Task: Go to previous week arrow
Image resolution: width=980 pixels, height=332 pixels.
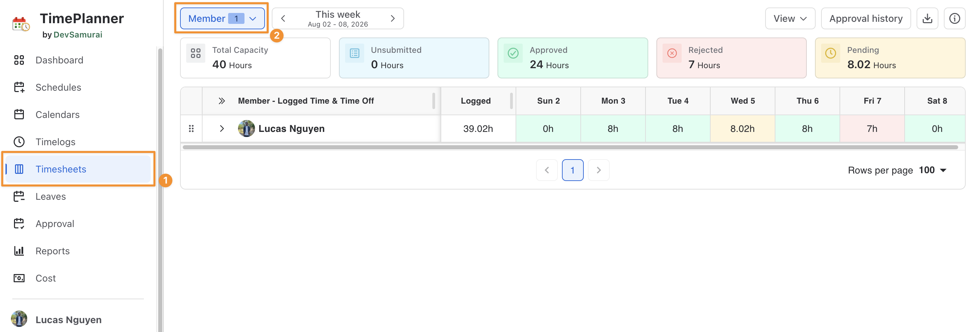Action: tap(283, 18)
